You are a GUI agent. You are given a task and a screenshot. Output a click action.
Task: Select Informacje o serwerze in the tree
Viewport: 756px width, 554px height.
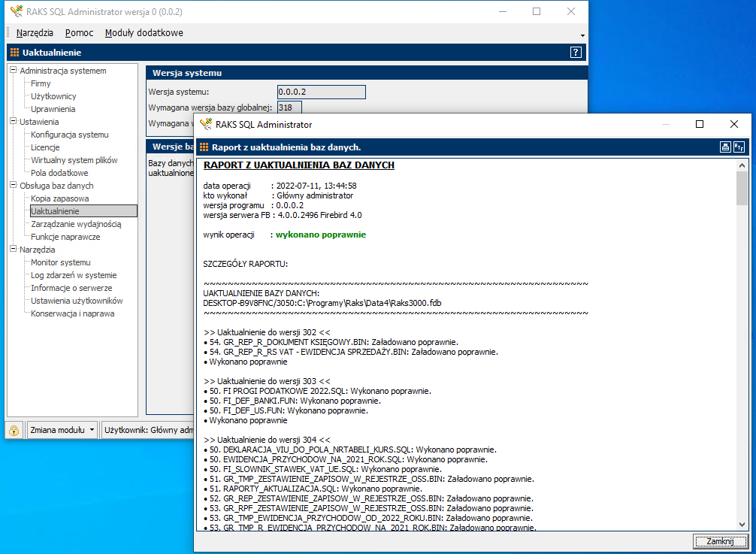point(71,288)
